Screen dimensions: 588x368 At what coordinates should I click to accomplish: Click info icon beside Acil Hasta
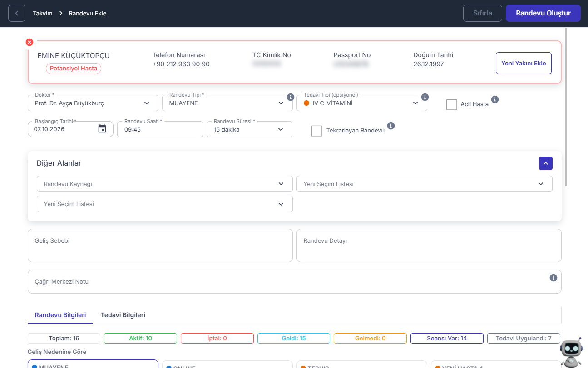pyautogui.click(x=495, y=99)
